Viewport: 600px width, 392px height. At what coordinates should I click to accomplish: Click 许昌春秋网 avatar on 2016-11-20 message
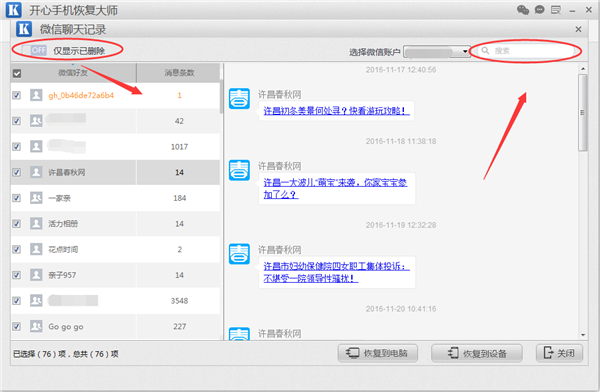240,333
